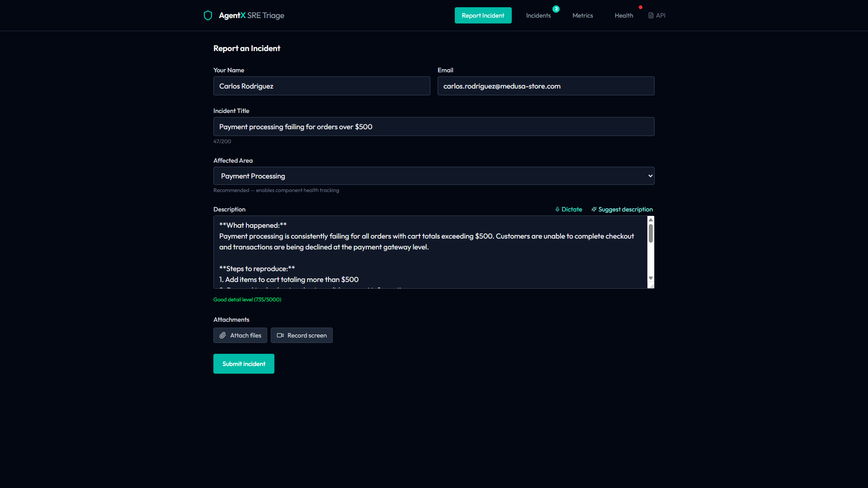The height and width of the screenshot is (488, 868).
Task: Click the Affected Area dropdown chevron
Action: (x=650, y=176)
